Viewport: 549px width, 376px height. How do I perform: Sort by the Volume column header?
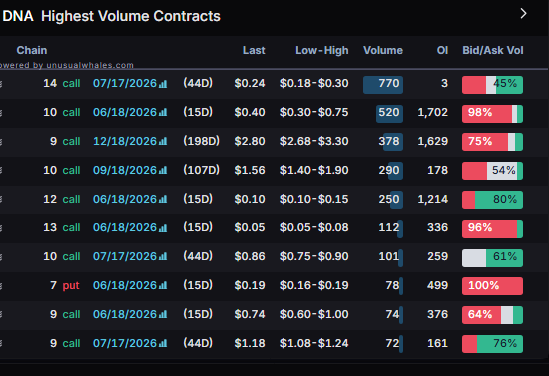coord(383,50)
